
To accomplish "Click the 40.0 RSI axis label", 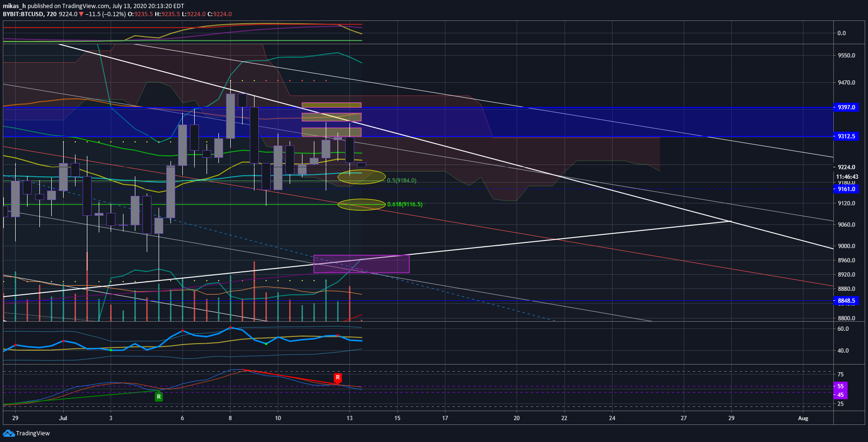I will pyautogui.click(x=843, y=351).
